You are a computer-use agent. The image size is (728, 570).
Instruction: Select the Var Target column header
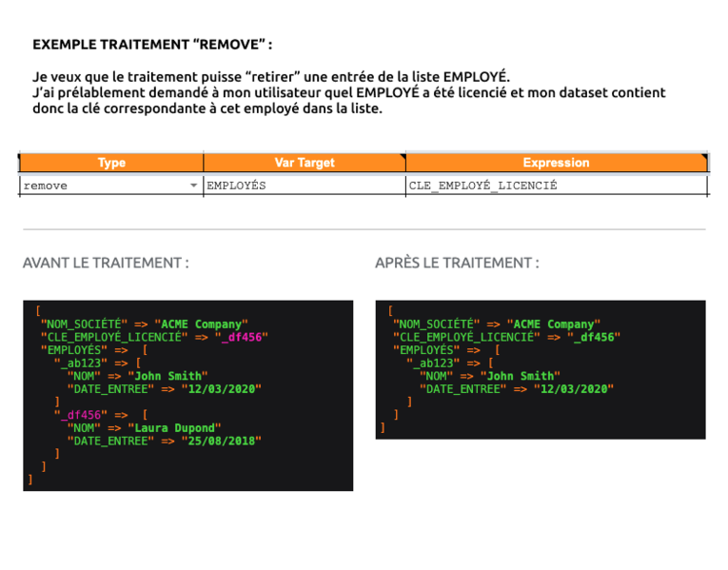click(x=304, y=163)
